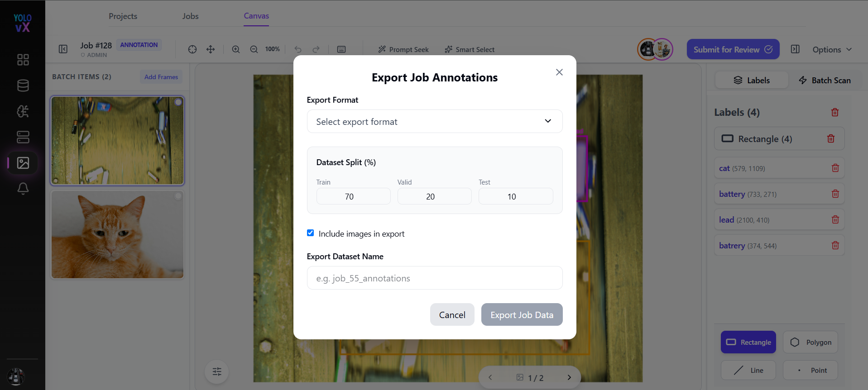Image resolution: width=868 pixels, height=390 pixels.
Task: Collapse the left batch panel
Action: [x=63, y=49]
